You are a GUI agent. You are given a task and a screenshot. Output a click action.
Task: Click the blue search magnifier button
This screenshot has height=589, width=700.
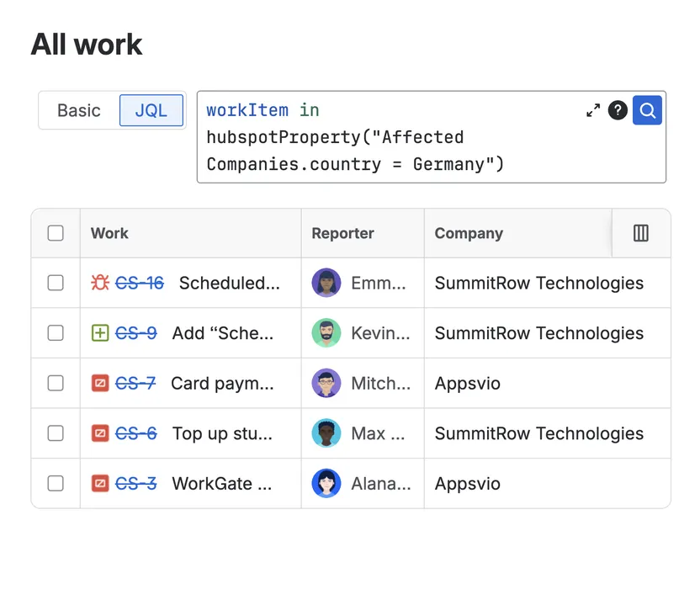point(647,110)
